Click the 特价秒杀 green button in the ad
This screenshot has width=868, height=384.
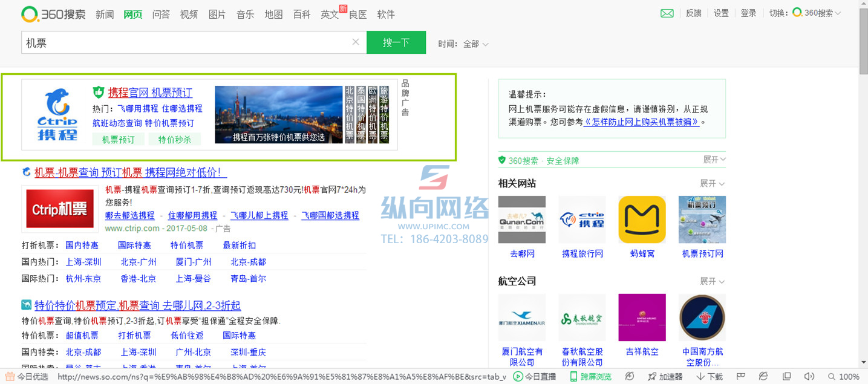pos(175,139)
